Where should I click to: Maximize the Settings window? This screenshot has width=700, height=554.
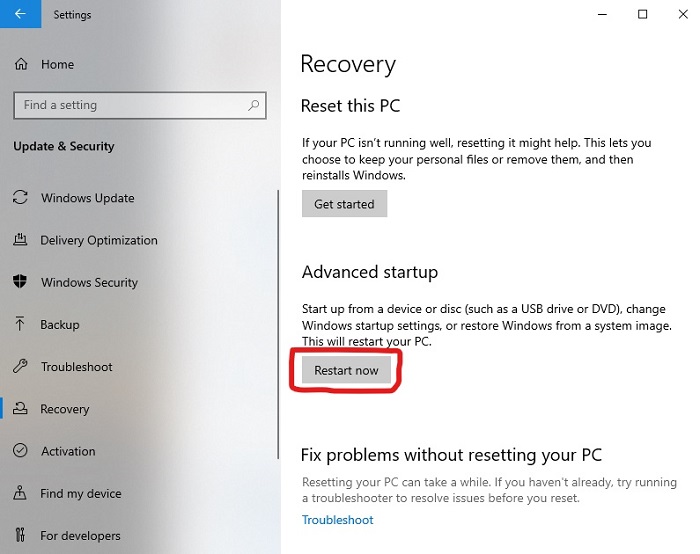pos(642,14)
